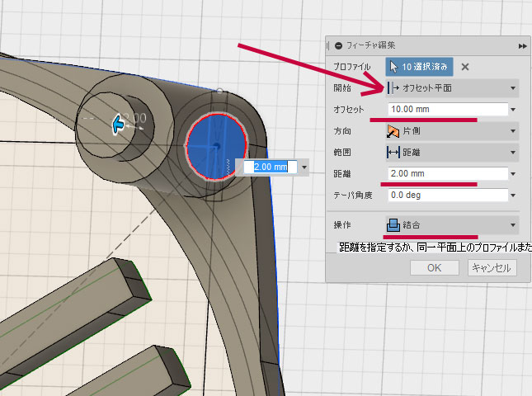Clear the profile selection with the X icon
The width and height of the screenshot is (532, 396).
[465, 67]
